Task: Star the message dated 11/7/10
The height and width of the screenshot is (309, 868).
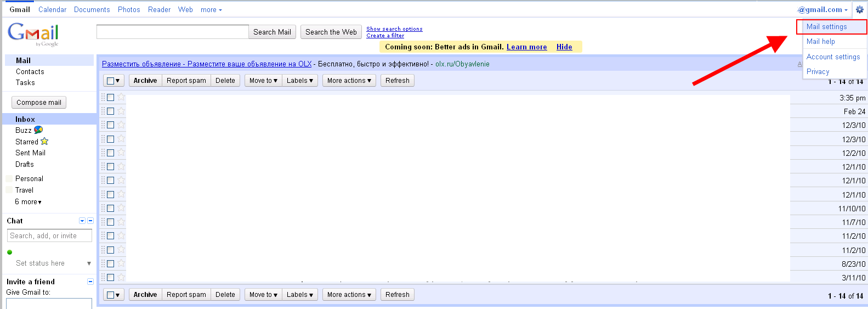Action: [121, 222]
